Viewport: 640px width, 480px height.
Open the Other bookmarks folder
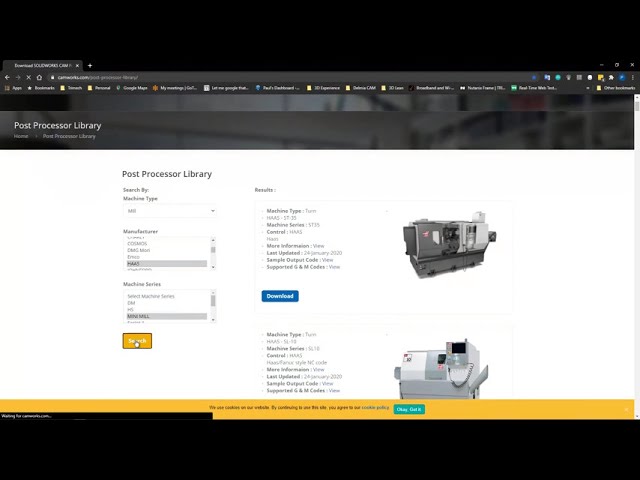pos(616,88)
